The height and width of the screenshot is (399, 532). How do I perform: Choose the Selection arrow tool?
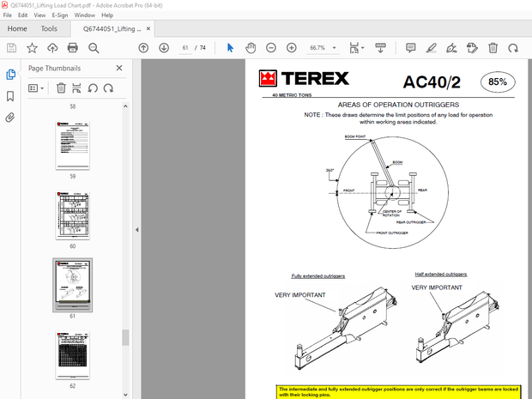click(x=230, y=48)
